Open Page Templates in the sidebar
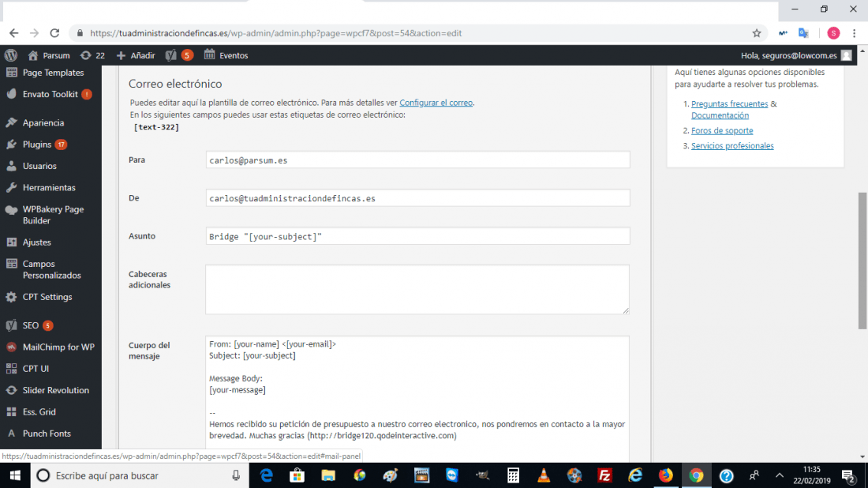 [x=51, y=73]
